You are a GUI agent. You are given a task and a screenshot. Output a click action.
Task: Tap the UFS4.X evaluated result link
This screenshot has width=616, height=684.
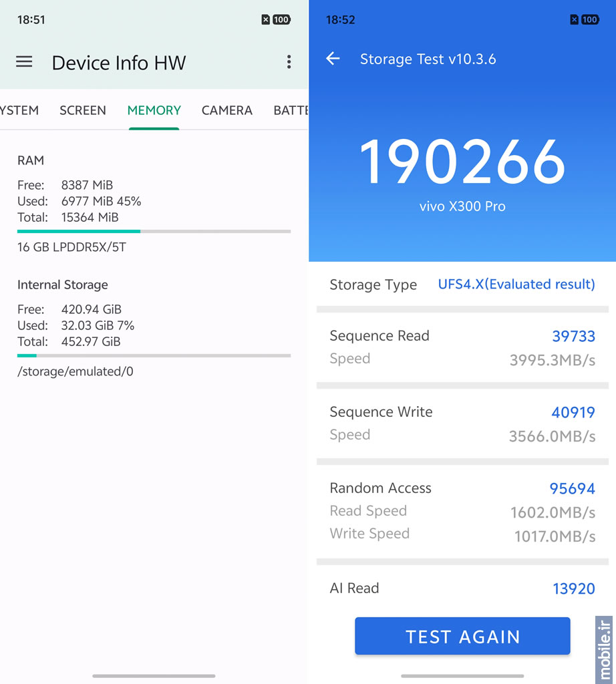tap(516, 284)
